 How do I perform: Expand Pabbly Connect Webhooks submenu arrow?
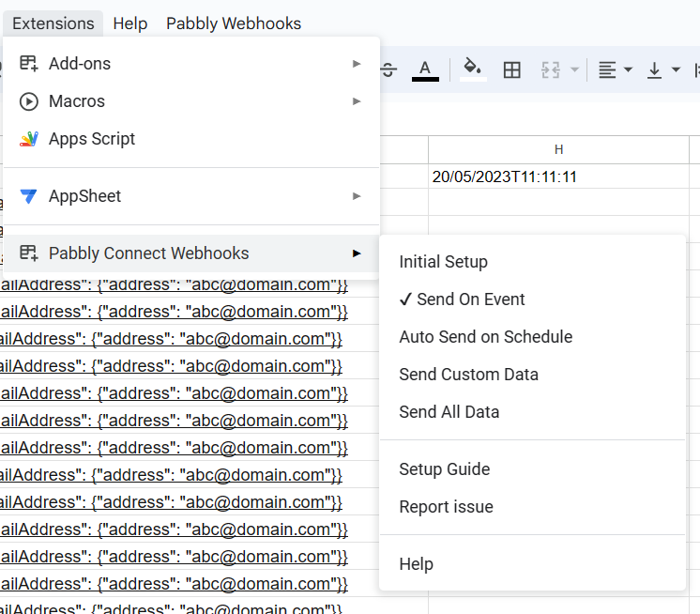pos(357,253)
